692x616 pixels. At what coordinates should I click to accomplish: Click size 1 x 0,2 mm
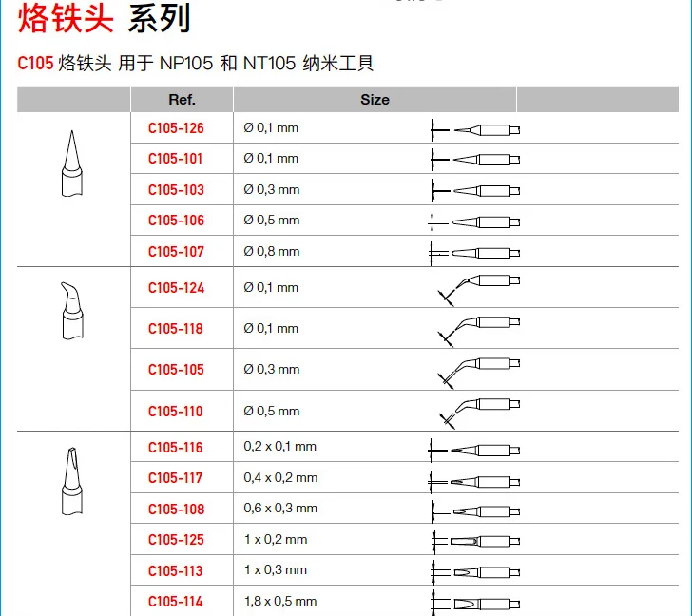(276, 540)
